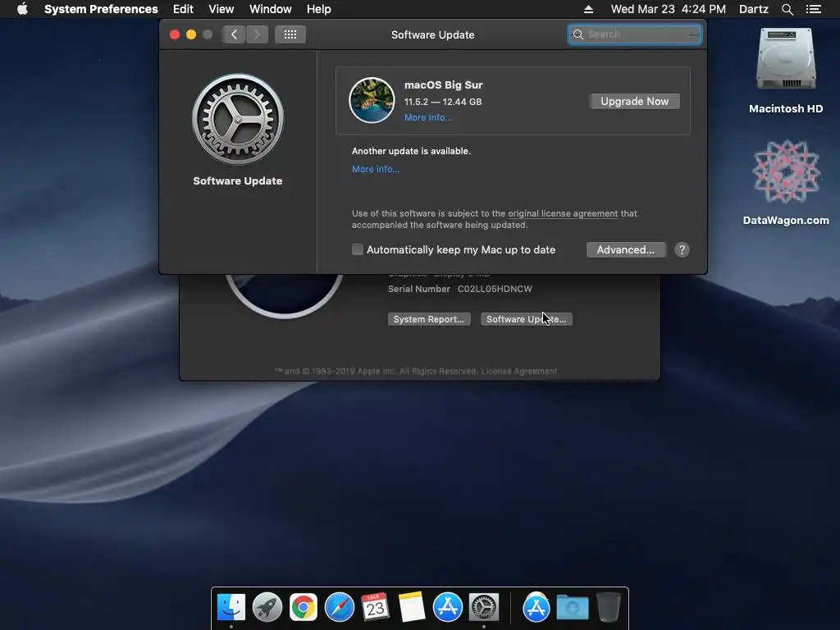
Task: Open More Info under Another update is available
Action: pyautogui.click(x=376, y=169)
